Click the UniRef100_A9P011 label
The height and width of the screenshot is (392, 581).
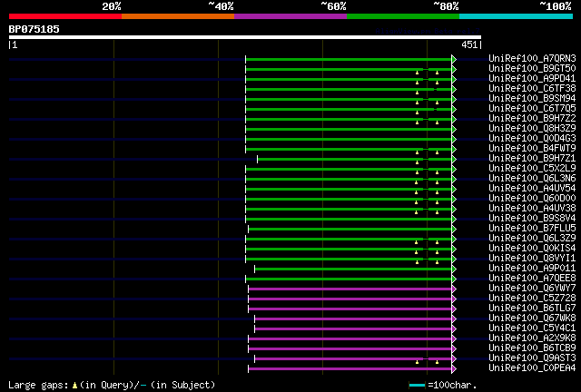pyautogui.click(x=532, y=269)
